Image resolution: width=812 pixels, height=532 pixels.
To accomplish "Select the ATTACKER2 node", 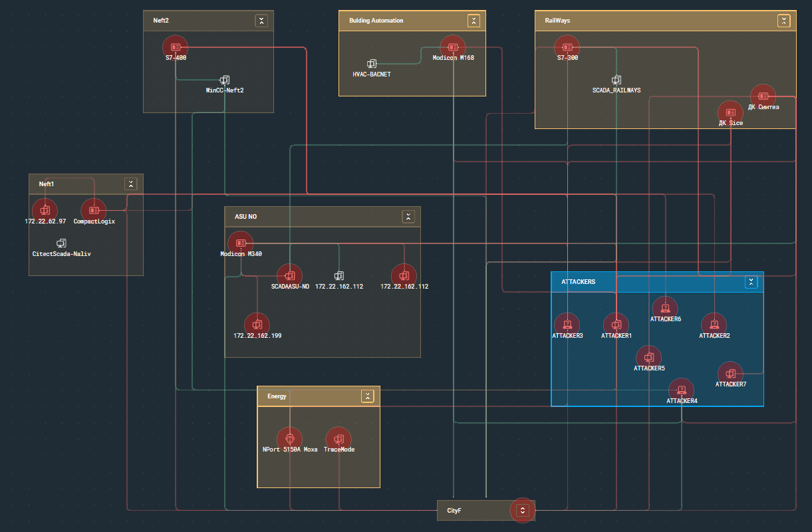I will [714, 325].
